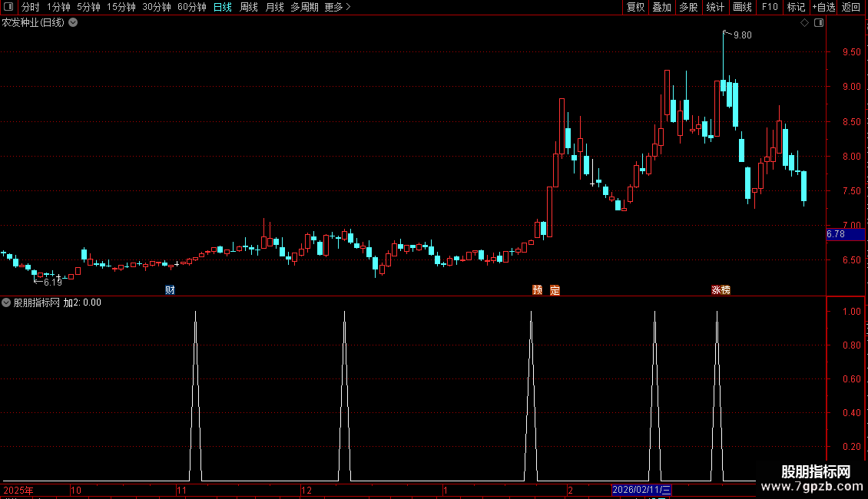Click the 1.00 indicator axis label

click(x=851, y=312)
